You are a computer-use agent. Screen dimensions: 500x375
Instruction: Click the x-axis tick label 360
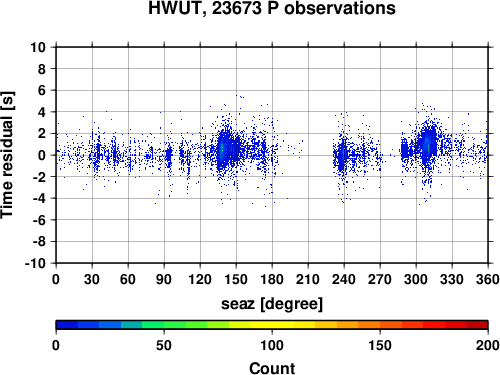pos(488,279)
